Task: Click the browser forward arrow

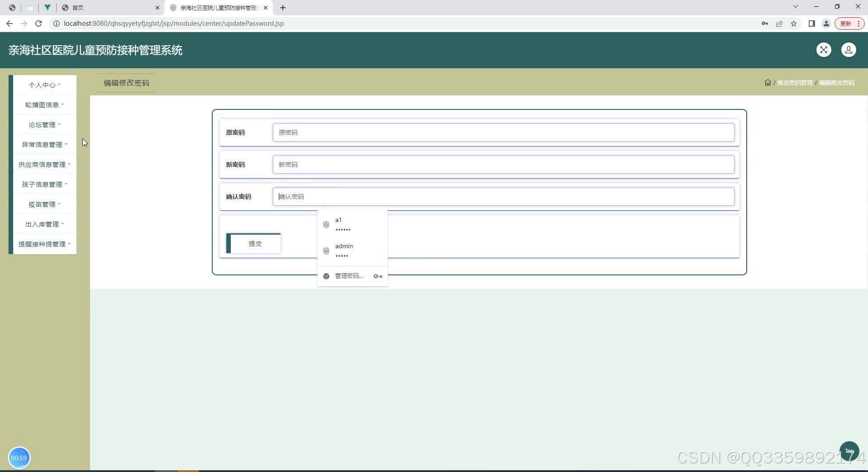Action: click(24, 24)
